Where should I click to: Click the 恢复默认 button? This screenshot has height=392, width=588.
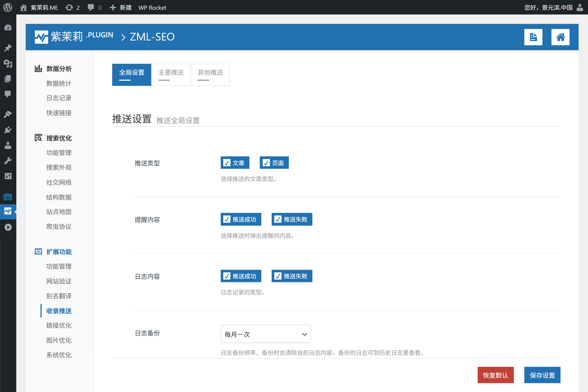pos(496,375)
